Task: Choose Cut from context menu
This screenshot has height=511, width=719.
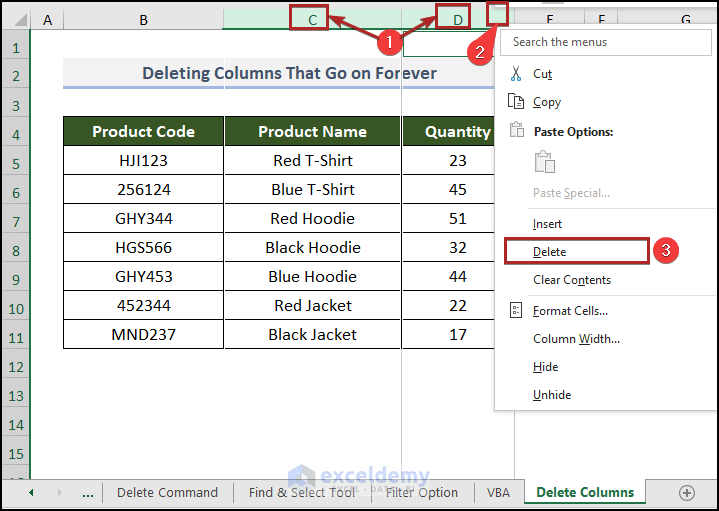Action: (605, 74)
